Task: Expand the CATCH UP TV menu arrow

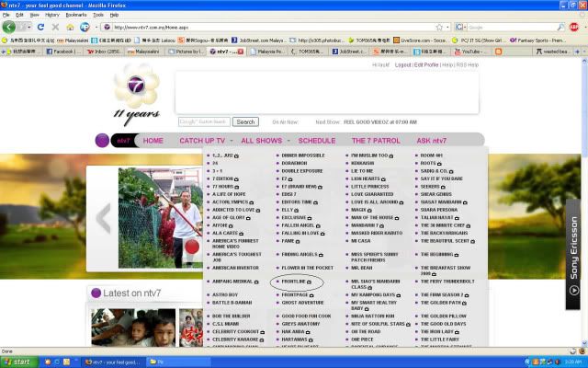Action: [232, 141]
